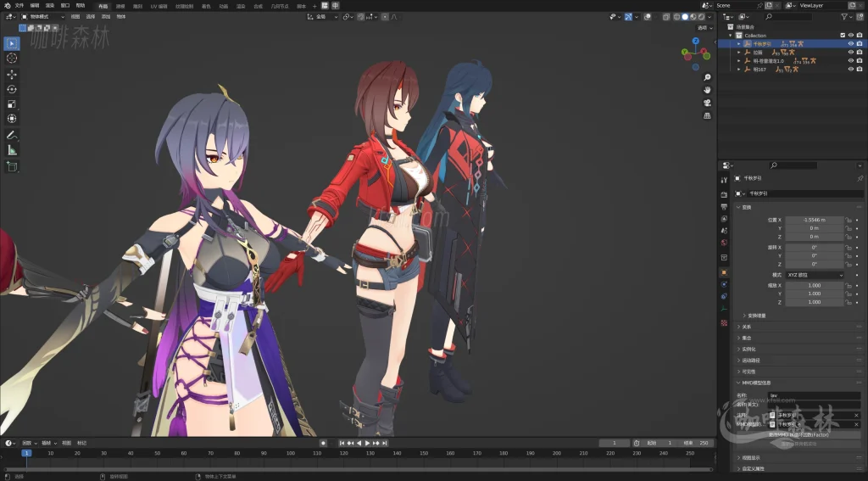Image resolution: width=868 pixels, height=481 pixels.
Task: Open the Scene properties tab
Action: click(724, 231)
